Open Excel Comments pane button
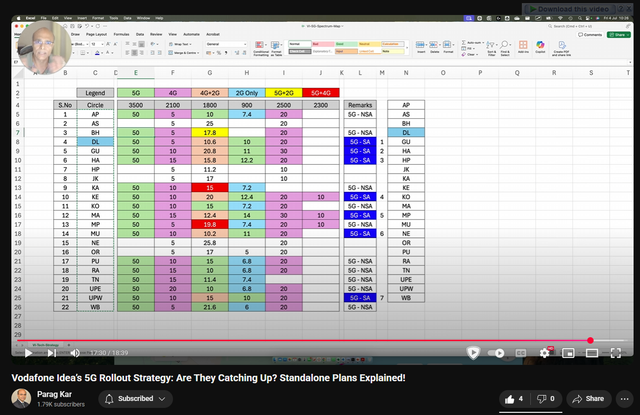 coord(589,35)
